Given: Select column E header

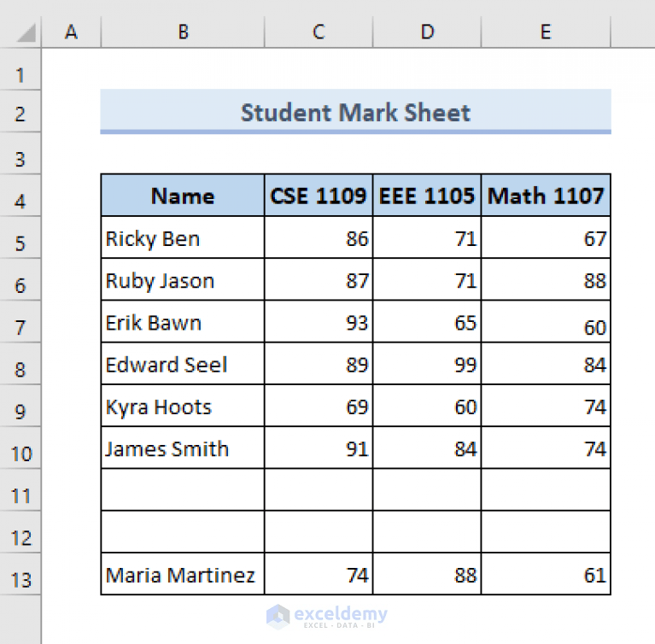Looking at the screenshot, I should (546, 32).
